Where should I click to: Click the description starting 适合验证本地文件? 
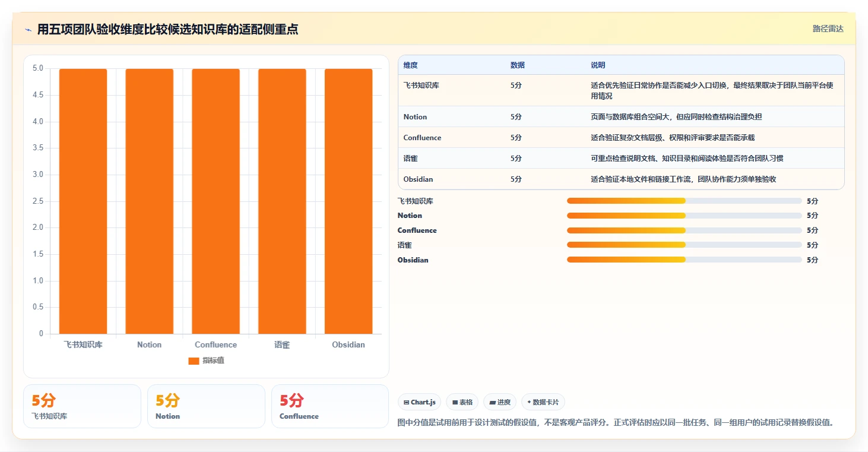point(683,179)
